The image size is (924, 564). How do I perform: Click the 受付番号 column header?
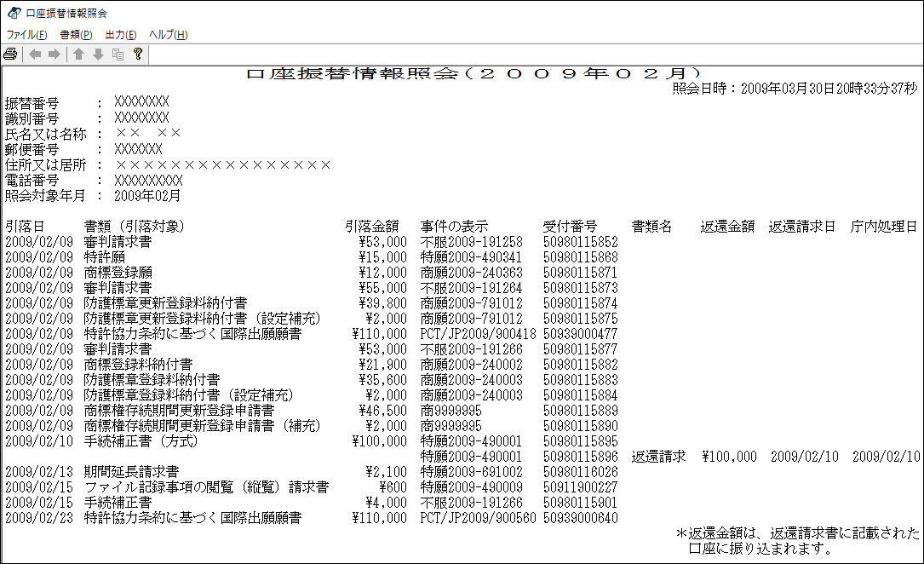tap(570, 227)
